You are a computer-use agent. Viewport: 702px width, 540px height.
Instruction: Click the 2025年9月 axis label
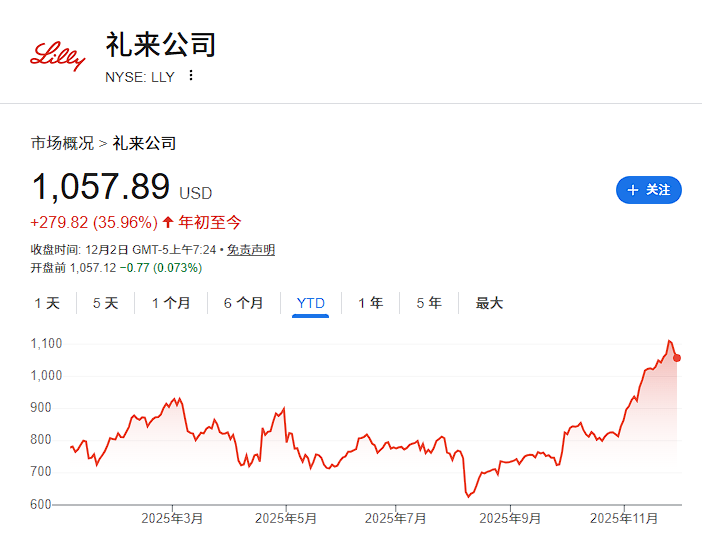510,519
